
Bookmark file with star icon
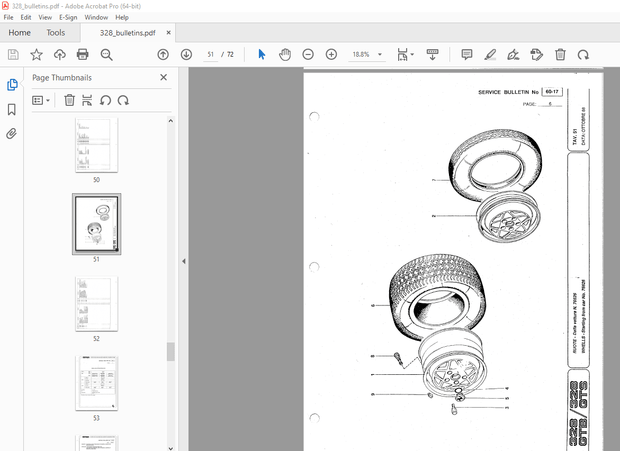click(x=36, y=55)
